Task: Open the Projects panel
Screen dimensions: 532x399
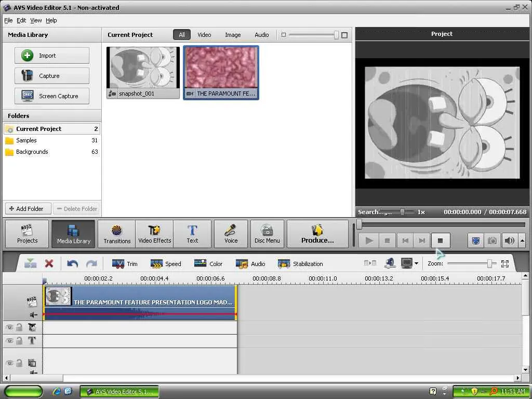Action: [x=27, y=234]
